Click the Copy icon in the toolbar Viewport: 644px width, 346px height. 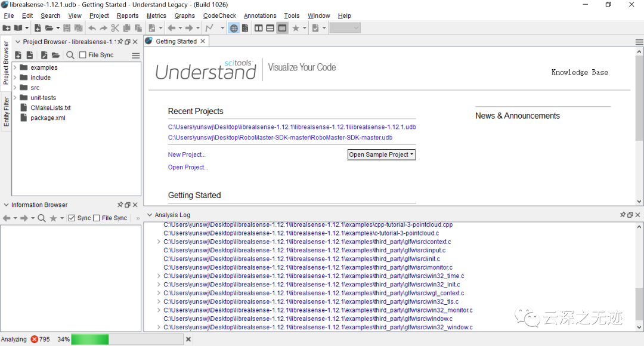click(127, 28)
